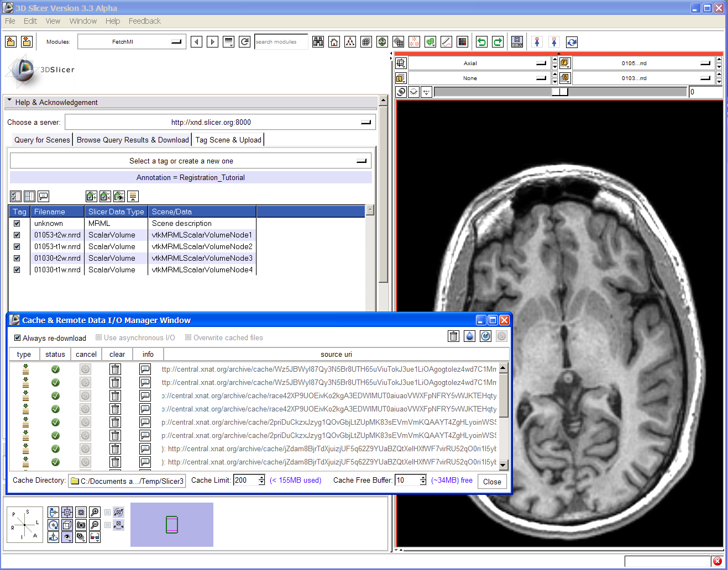Click the Close button in cache manager

[x=491, y=482]
